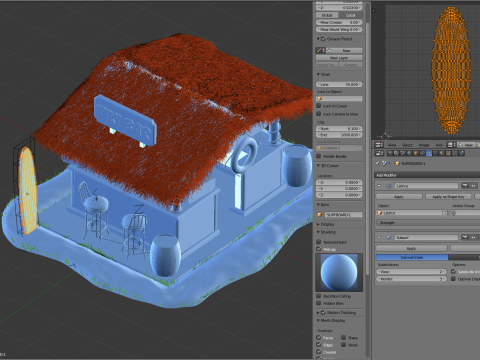
Task: Open the World properties tab icon
Action: click(x=409, y=153)
